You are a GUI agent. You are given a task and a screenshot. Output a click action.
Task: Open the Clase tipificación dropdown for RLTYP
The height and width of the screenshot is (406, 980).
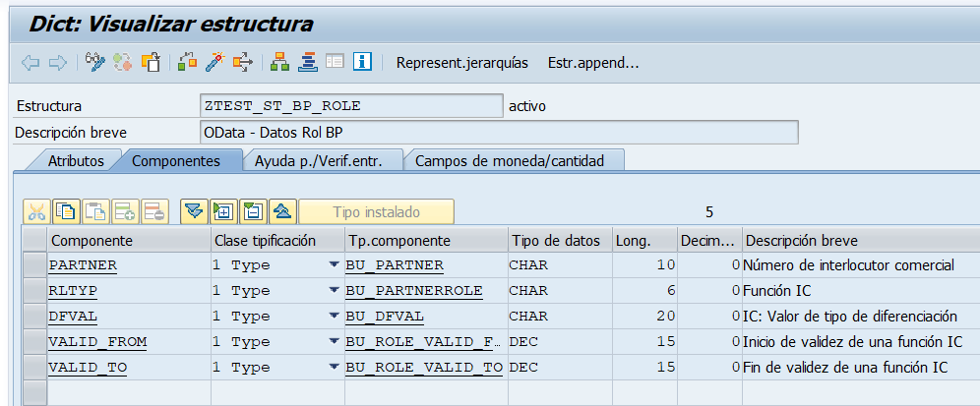tap(334, 291)
